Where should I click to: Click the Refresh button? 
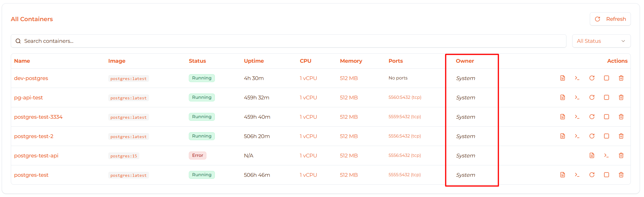pos(610,19)
